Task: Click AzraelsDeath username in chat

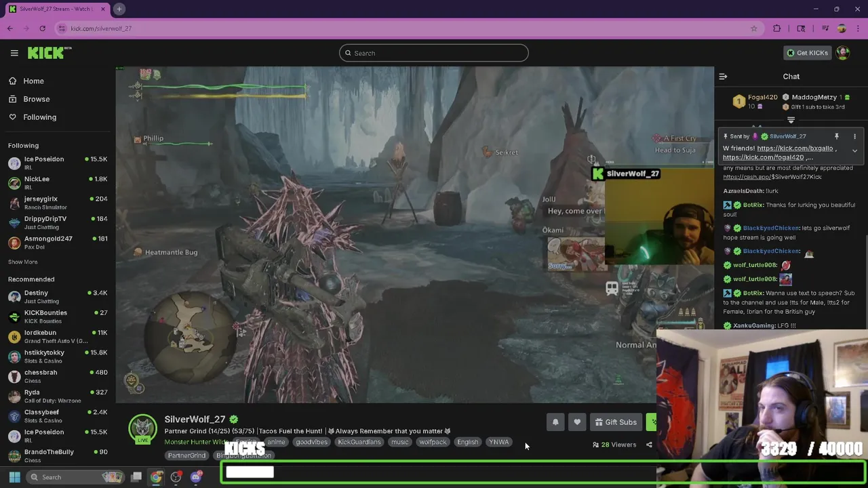Action: pos(743,191)
